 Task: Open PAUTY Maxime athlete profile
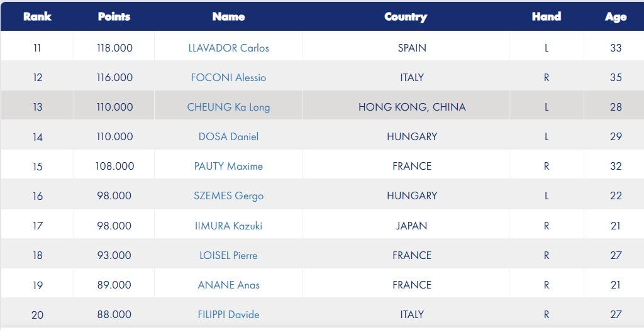point(228,166)
